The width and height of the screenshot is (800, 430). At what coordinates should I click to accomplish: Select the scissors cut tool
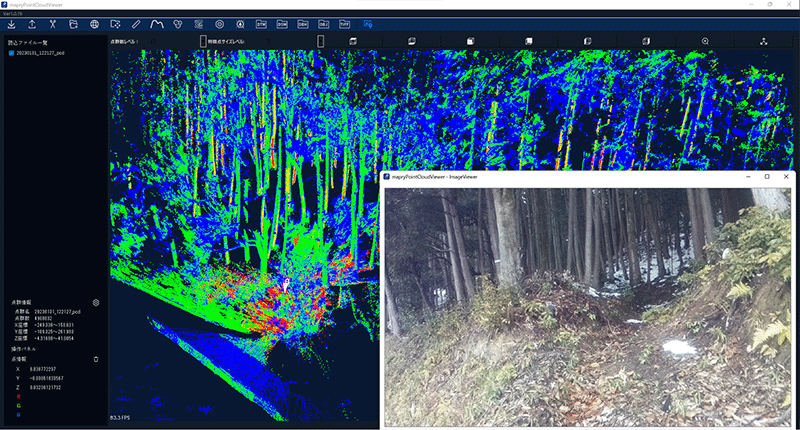pyautogui.click(x=52, y=23)
